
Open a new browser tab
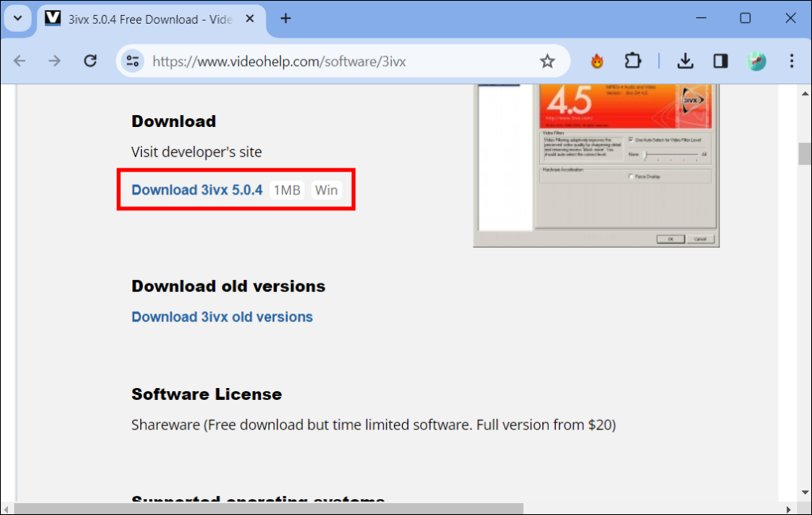[x=285, y=18]
